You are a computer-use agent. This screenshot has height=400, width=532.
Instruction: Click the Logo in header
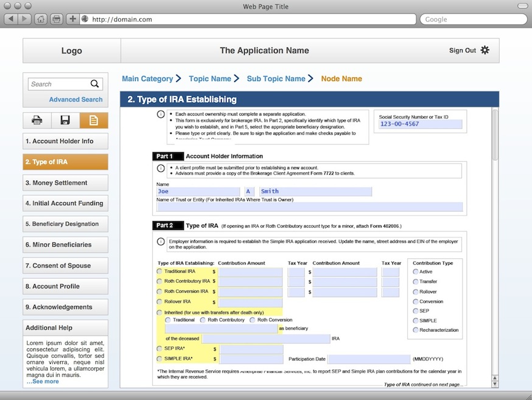pos(72,51)
